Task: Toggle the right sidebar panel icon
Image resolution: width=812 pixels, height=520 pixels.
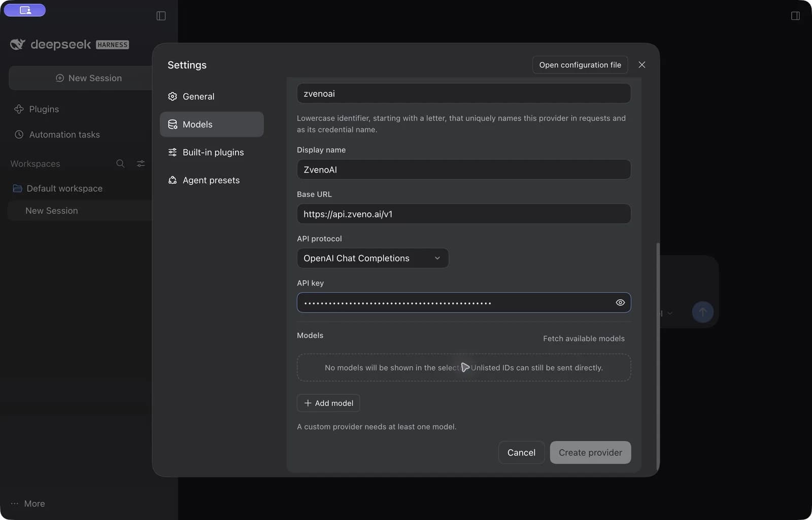Action: 795,16
